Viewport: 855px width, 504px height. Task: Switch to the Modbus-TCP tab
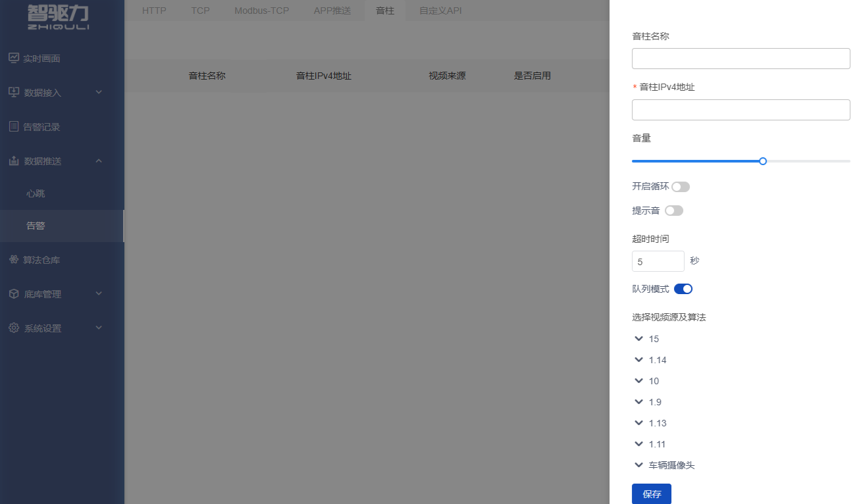point(261,11)
